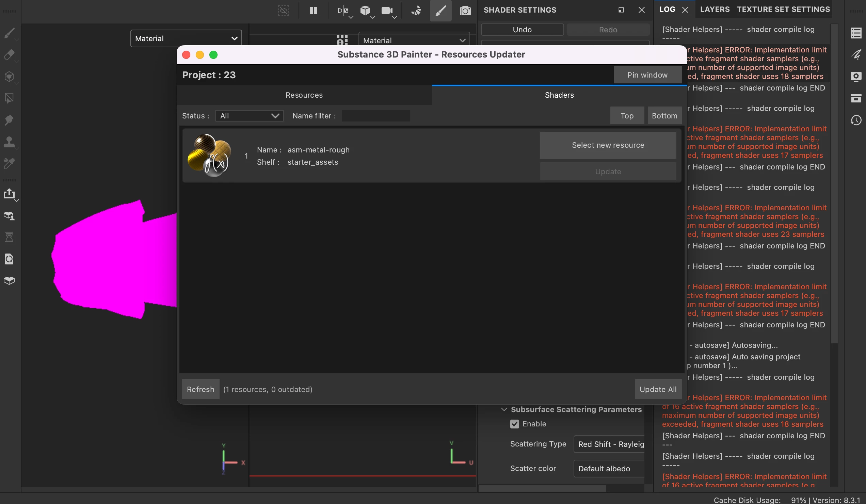Viewport: 866px width, 504px height.
Task: Select the Polygon Fill tool
Action: click(9, 98)
